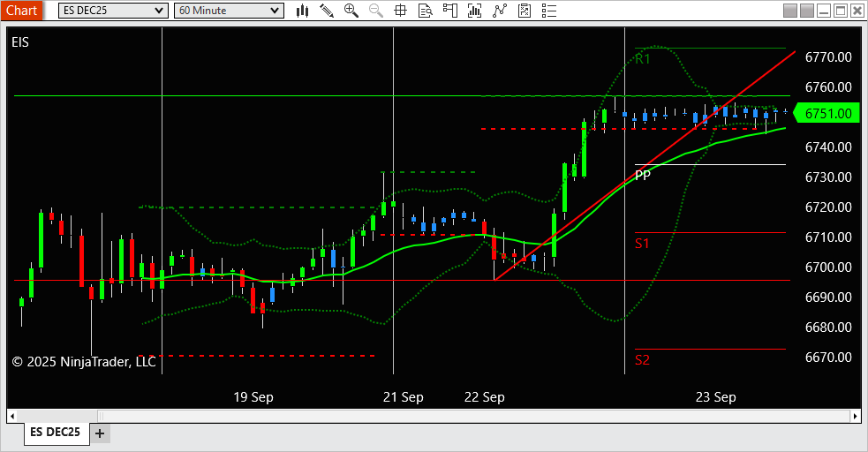Select the zoom in magnifier tool
868x452 pixels.
pos(351,11)
